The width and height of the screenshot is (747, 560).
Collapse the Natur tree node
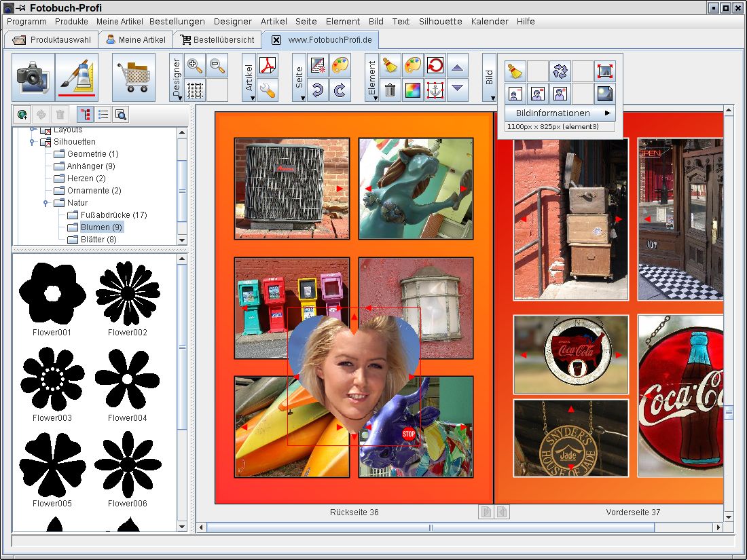point(45,203)
